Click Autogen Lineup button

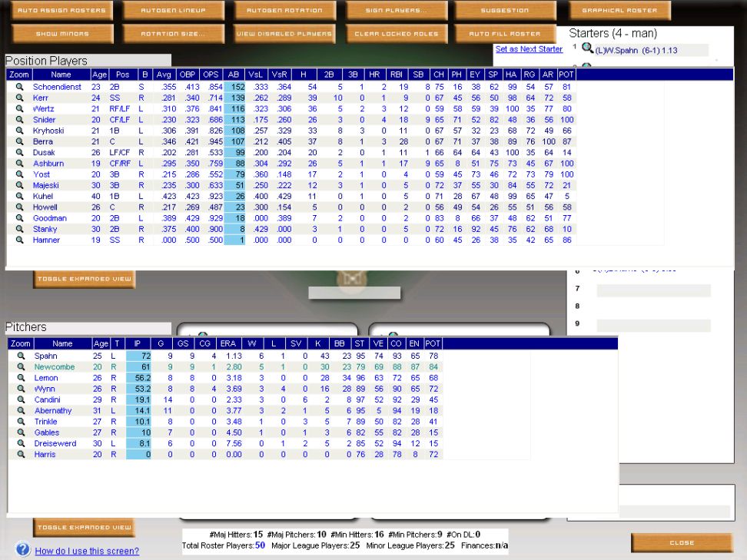tap(174, 10)
